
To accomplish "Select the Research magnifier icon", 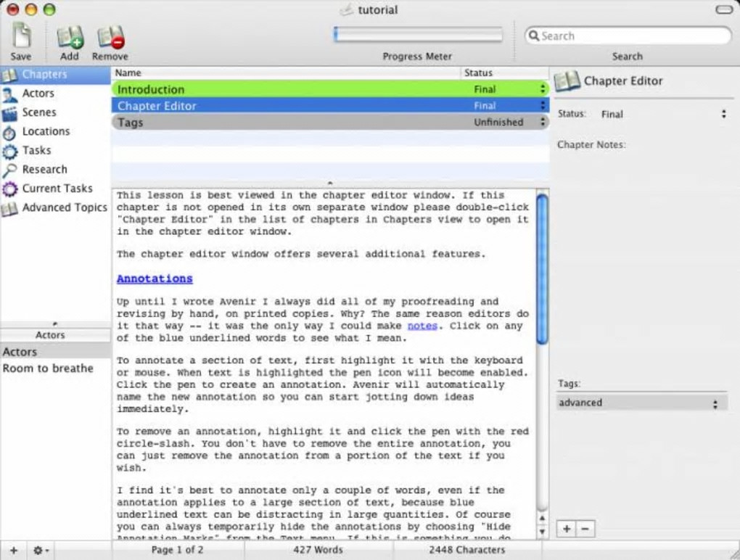I will coord(9,170).
